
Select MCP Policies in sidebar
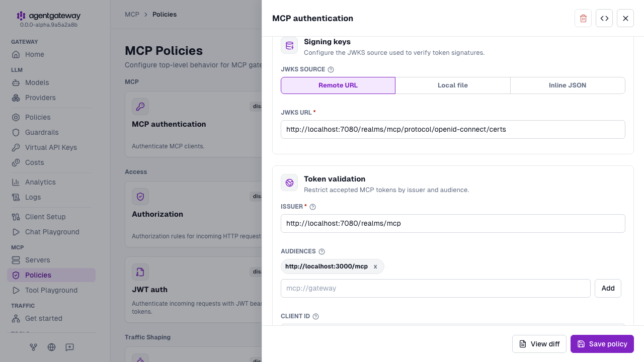pyautogui.click(x=51, y=275)
